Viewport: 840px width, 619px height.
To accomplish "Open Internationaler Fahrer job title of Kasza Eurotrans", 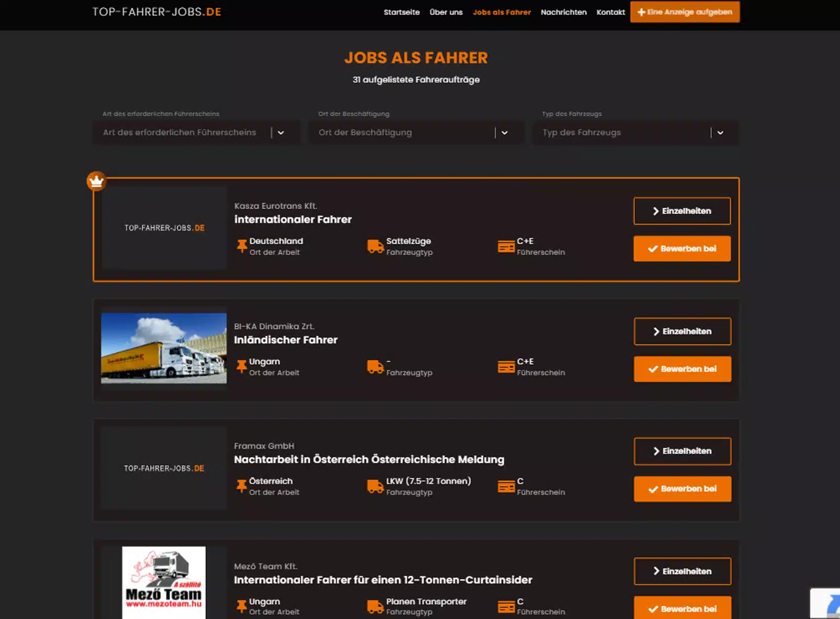I will [293, 219].
